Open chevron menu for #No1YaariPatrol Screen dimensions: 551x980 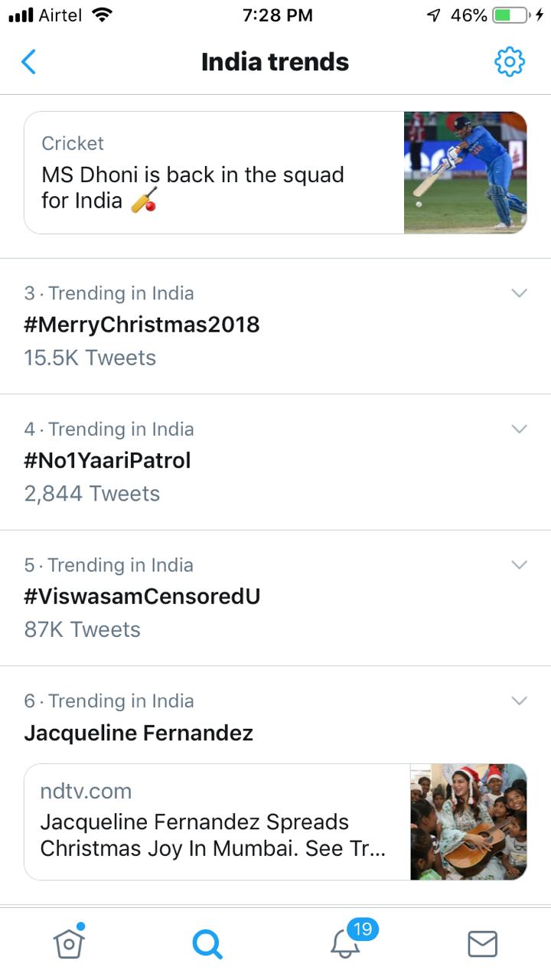pyautogui.click(x=519, y=429)
